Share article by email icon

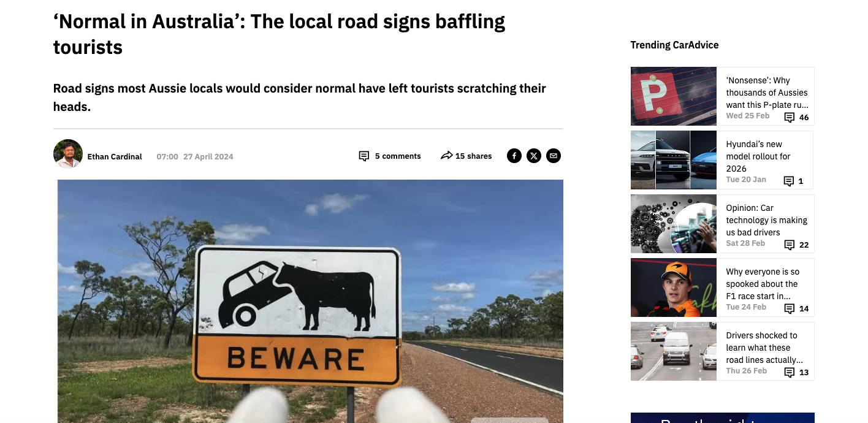coord(554,156)
